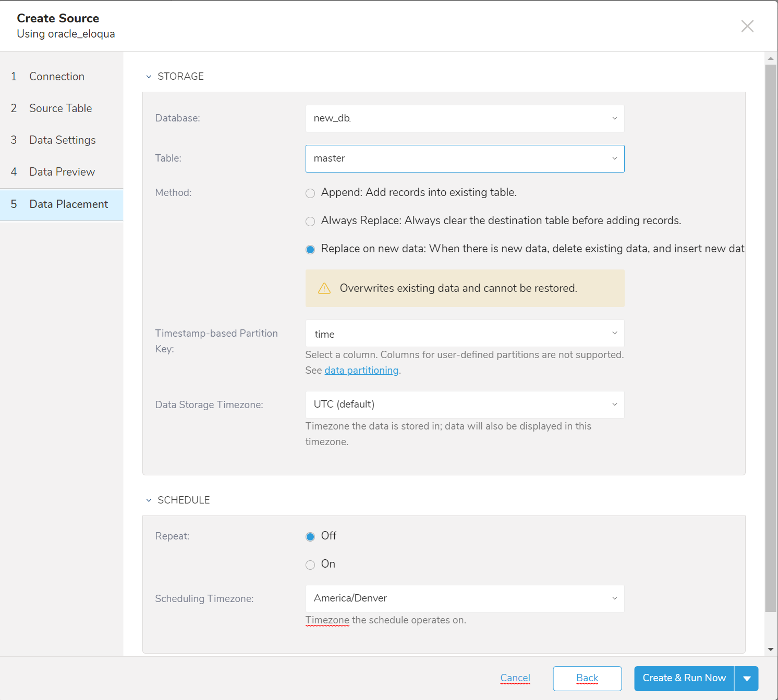Viewport: 778px width, 700px height.
Task: Open the Table dropdown showing master
Action: pyautogui.click(x=465, y=158)
